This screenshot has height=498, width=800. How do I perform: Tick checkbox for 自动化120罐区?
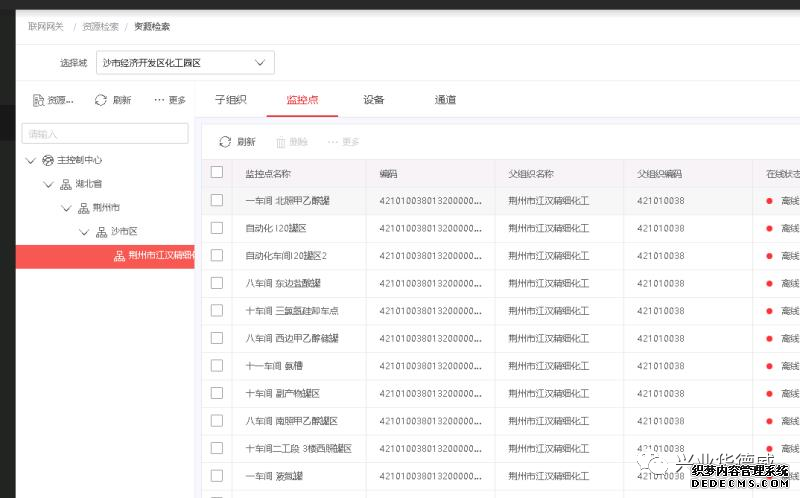pos(217,228)
